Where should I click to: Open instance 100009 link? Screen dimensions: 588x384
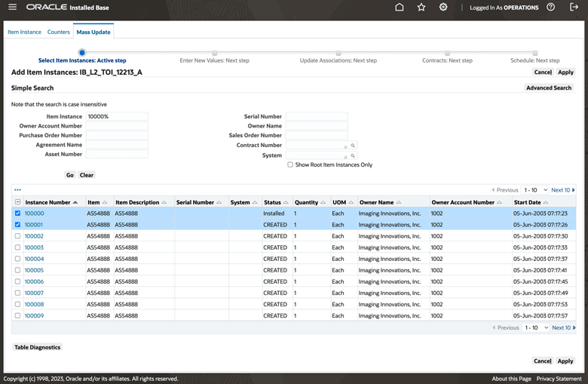[34, 315]
